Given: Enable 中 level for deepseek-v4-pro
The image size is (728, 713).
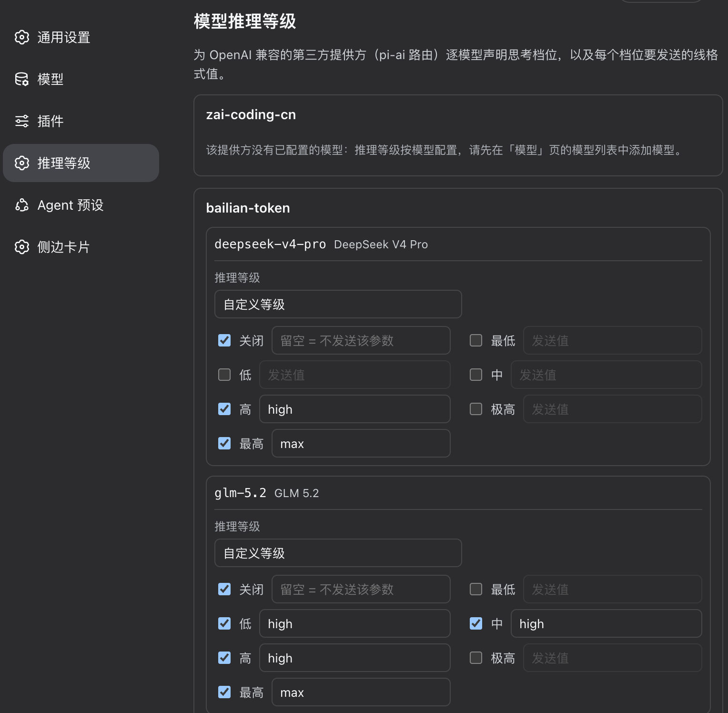Looking at the screenshot, I should point(476,375).
